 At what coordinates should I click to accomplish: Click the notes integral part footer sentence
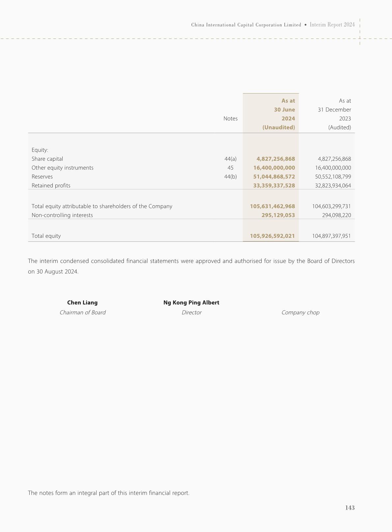109,493
